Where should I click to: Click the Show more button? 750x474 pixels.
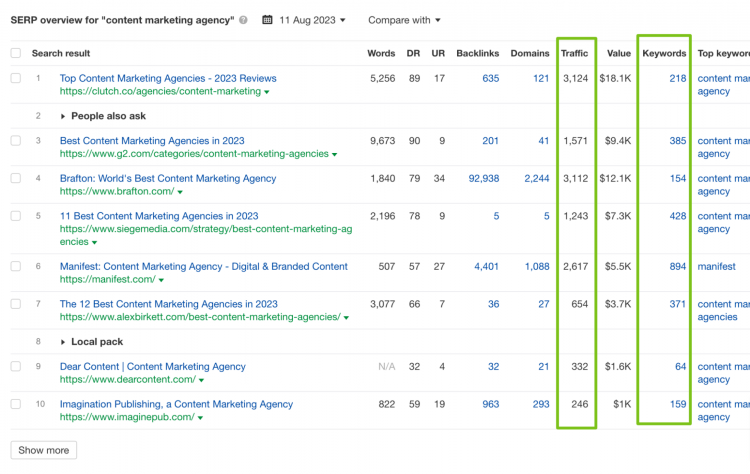pyautogui.click(x=44, y=450)
